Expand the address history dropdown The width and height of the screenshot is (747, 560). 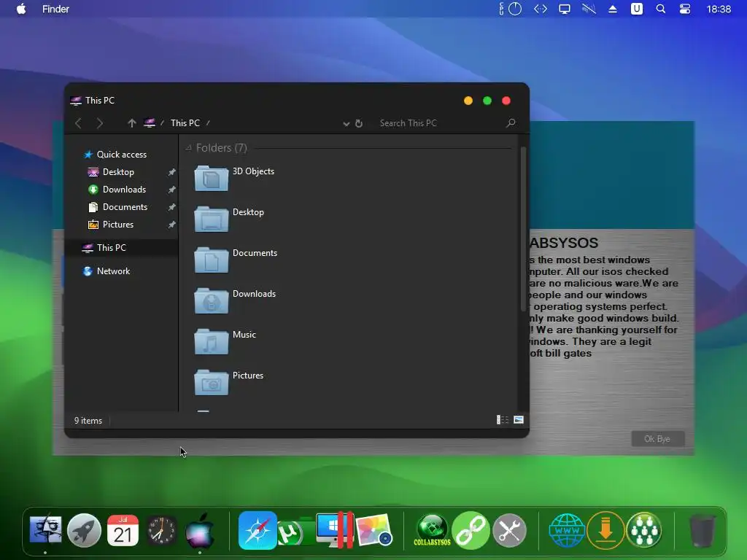(347, 124)
